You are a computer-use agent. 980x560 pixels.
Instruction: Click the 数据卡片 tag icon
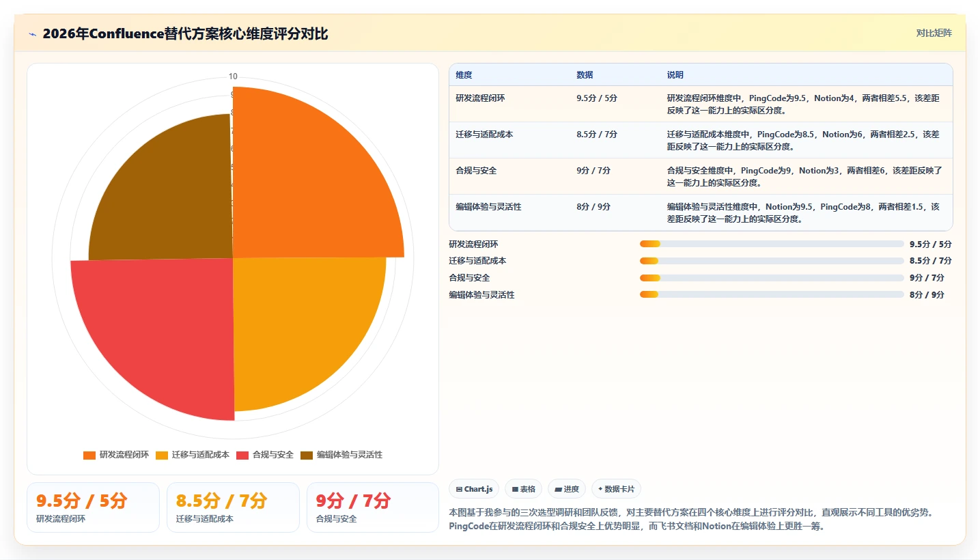coord(600,489)
